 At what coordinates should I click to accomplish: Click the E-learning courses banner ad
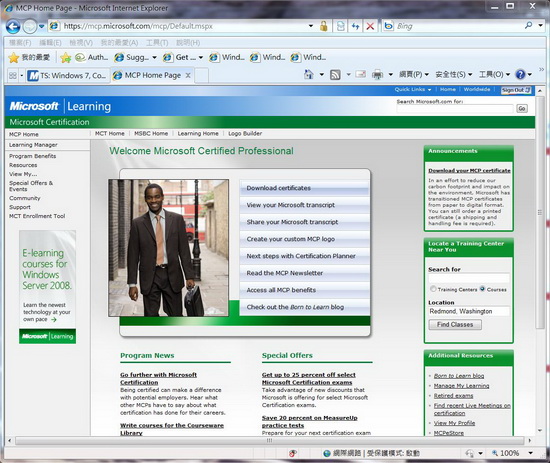[x=47, y=287]
